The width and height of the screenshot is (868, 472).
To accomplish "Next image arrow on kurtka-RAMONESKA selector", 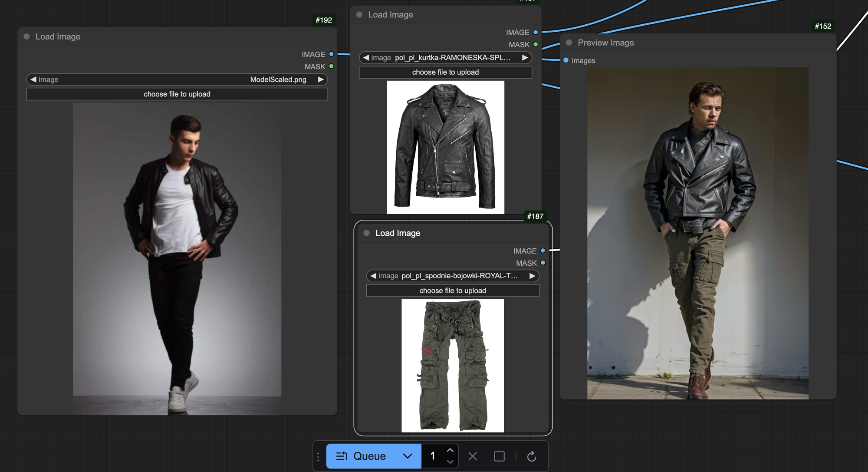I will [525, 58].
